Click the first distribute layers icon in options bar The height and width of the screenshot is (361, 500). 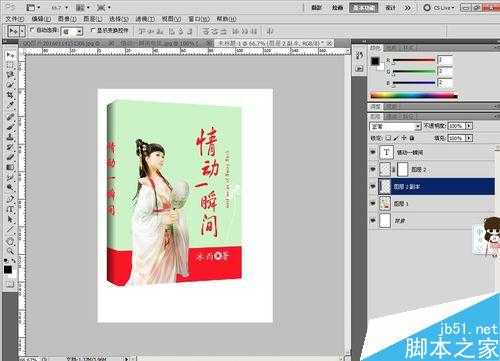click(206, 31)
